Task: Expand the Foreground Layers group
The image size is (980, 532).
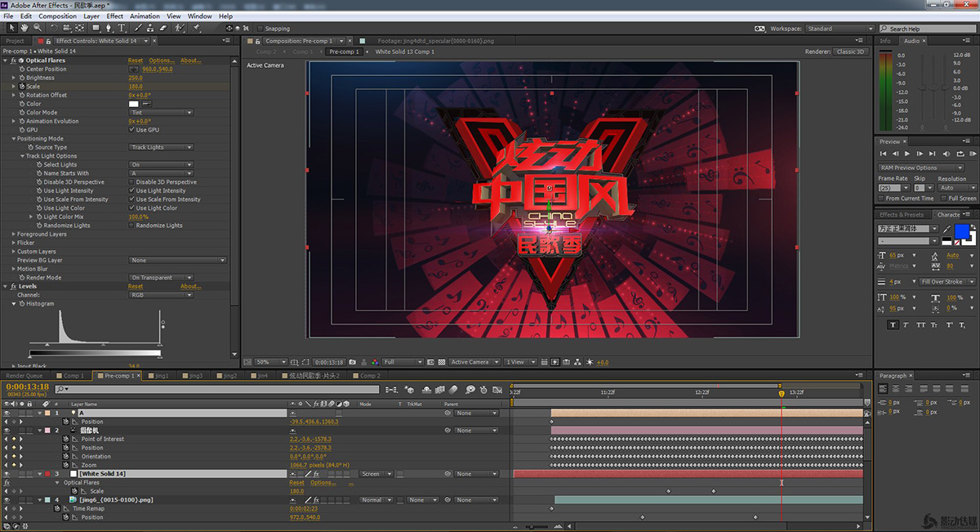Action: 14,235
